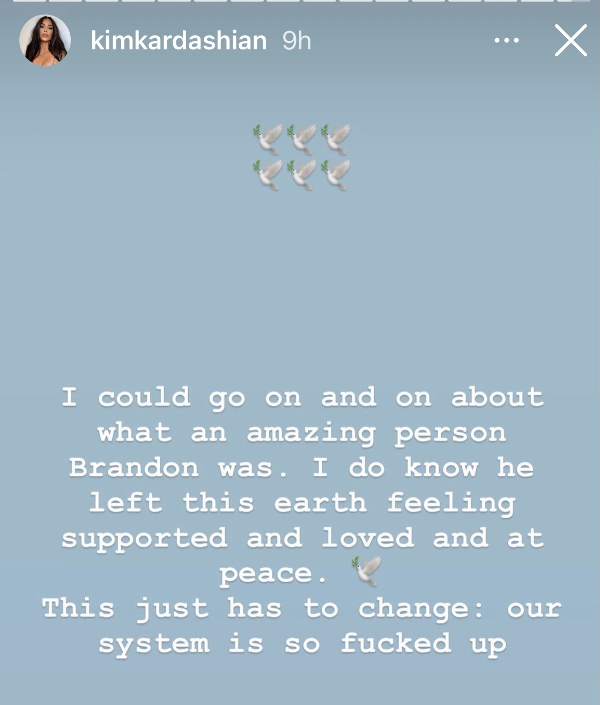Click the dove emoji after the word "peace."
600x705 pixels.
pos(367,572)
